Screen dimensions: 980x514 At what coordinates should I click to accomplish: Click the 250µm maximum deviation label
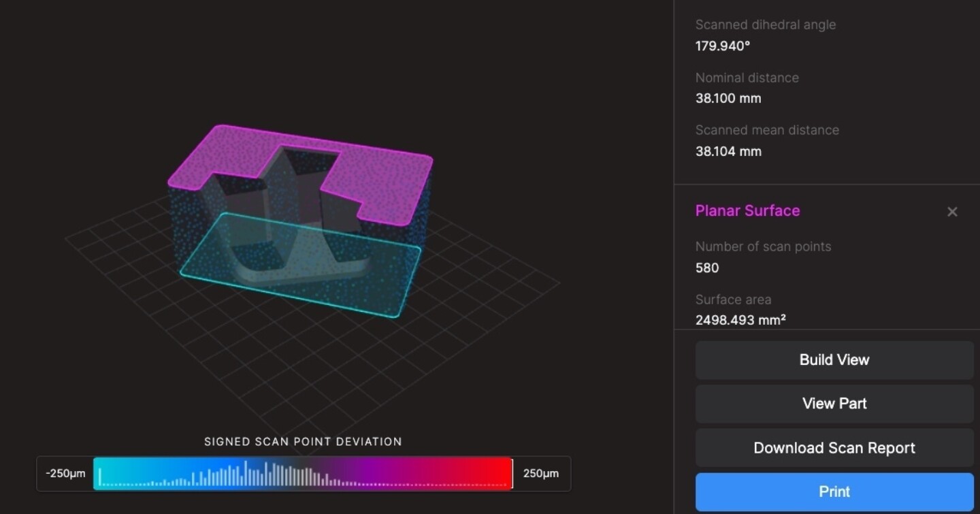coord(540,474)
